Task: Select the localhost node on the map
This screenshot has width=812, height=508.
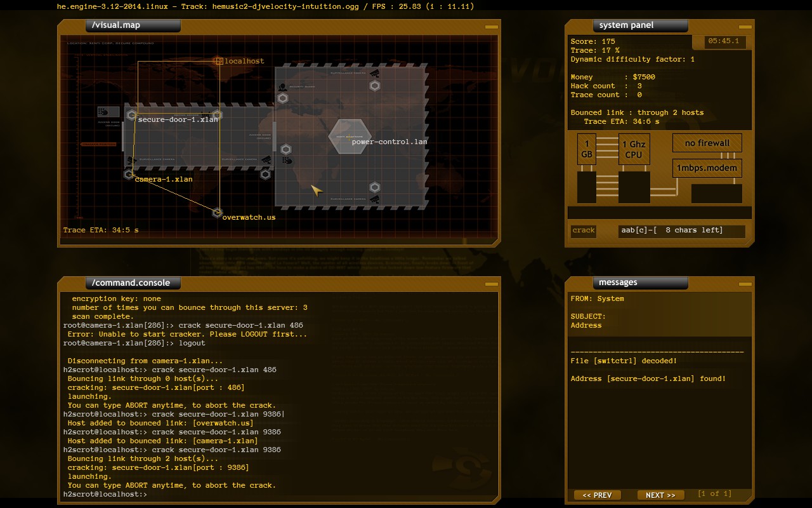Action: (218, 61)
